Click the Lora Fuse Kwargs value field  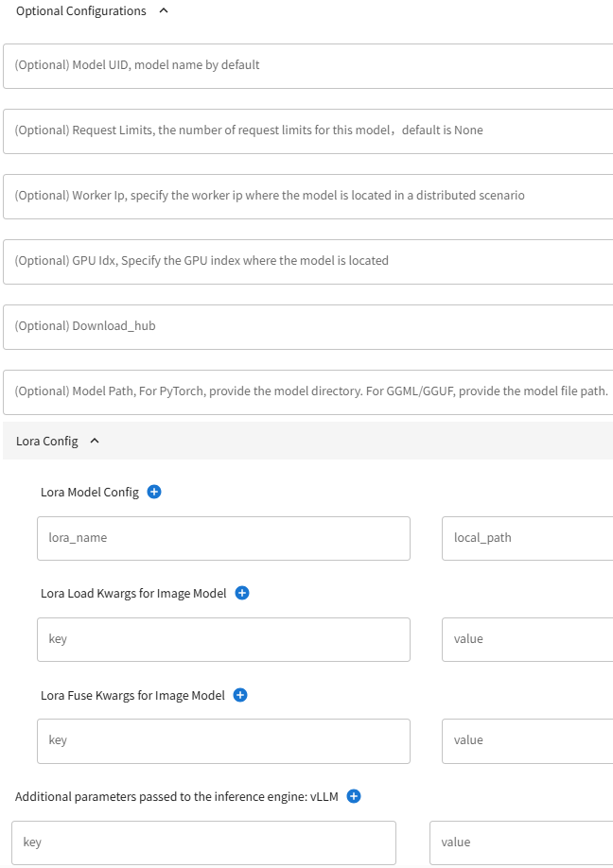[x=527, y=741]
